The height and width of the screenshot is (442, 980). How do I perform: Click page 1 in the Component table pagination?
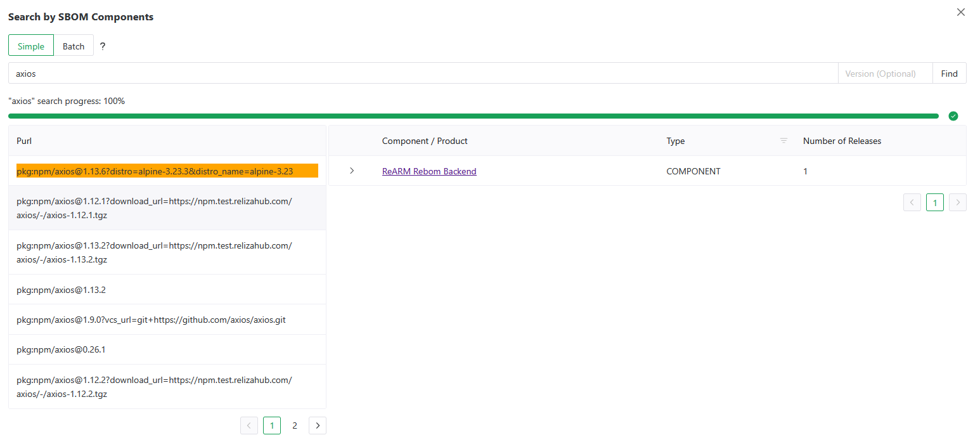[x=935, y=202]
